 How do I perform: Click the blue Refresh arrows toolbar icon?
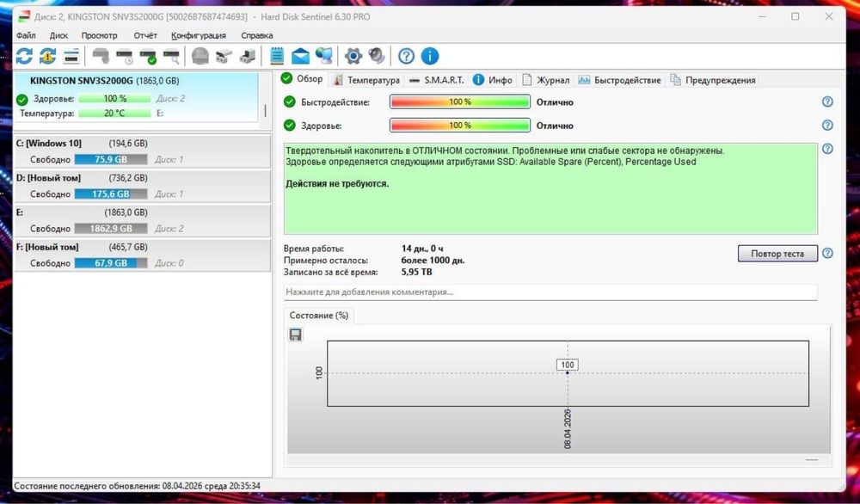click(x=24, y=56)
